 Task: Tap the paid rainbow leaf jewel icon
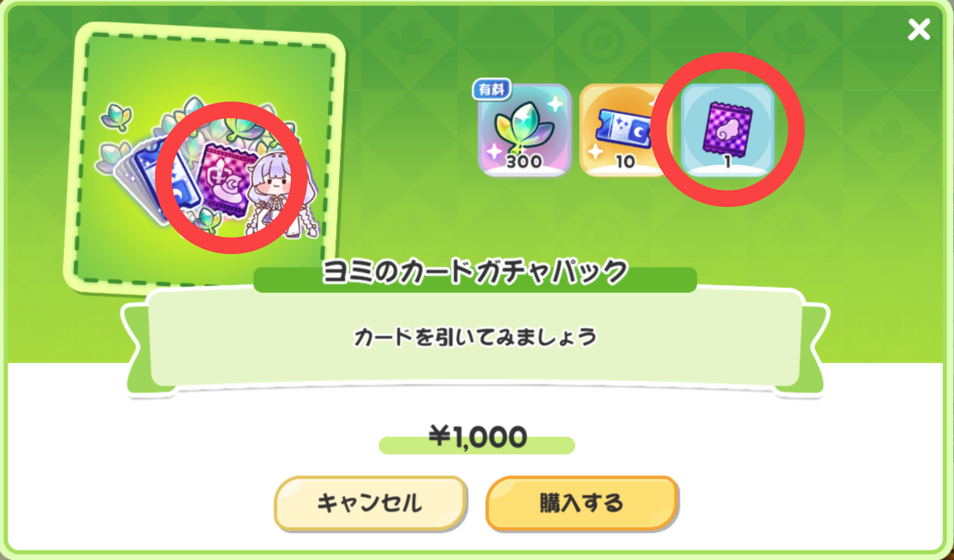click(x=524, y=130)
